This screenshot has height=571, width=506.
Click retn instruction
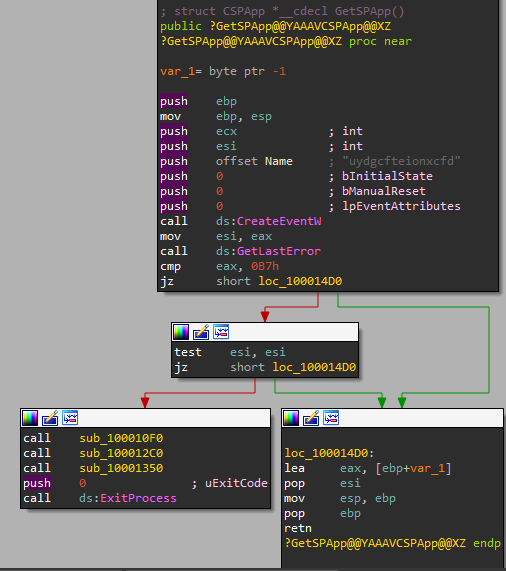(298, 528)
